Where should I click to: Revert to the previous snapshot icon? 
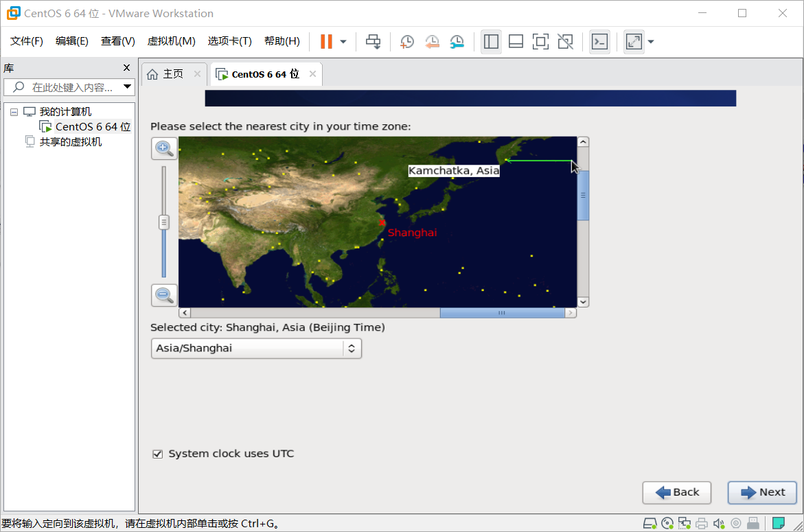[433, 42]
